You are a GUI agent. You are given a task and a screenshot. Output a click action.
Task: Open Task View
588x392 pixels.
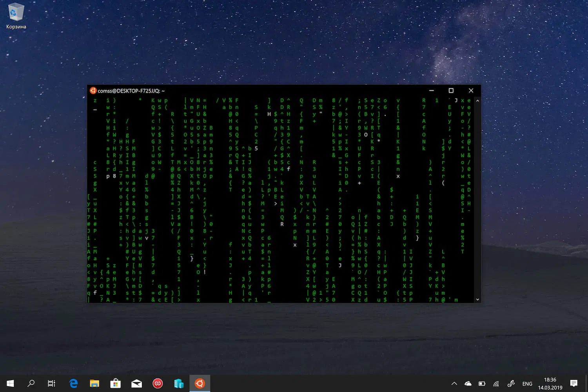tap(51, 383)
